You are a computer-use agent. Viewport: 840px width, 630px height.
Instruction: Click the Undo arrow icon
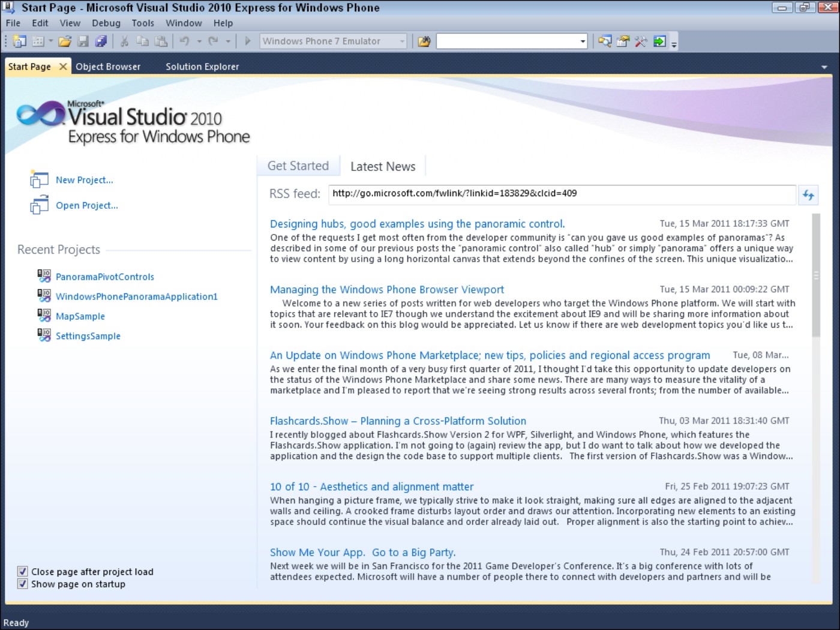pos(185,41)
